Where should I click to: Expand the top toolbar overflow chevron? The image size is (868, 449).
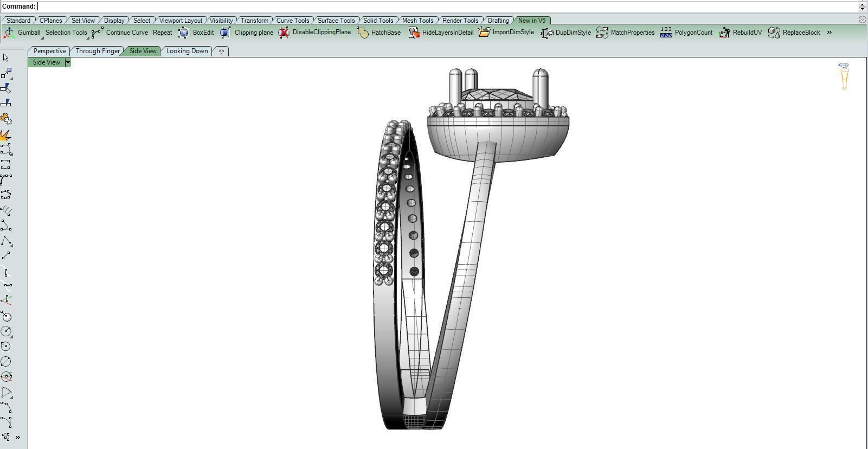pyautogui.click(x=829, y=33)
